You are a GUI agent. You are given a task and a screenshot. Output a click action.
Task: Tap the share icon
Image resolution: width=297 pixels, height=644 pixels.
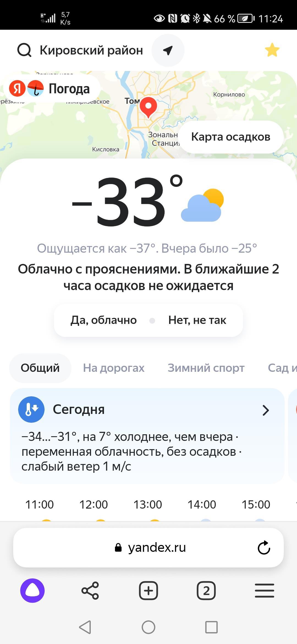pyautogui.click(x=90, y=591)
